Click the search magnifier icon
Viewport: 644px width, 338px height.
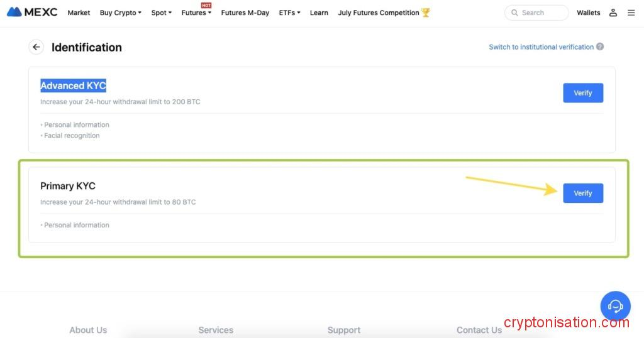point(515,13)
